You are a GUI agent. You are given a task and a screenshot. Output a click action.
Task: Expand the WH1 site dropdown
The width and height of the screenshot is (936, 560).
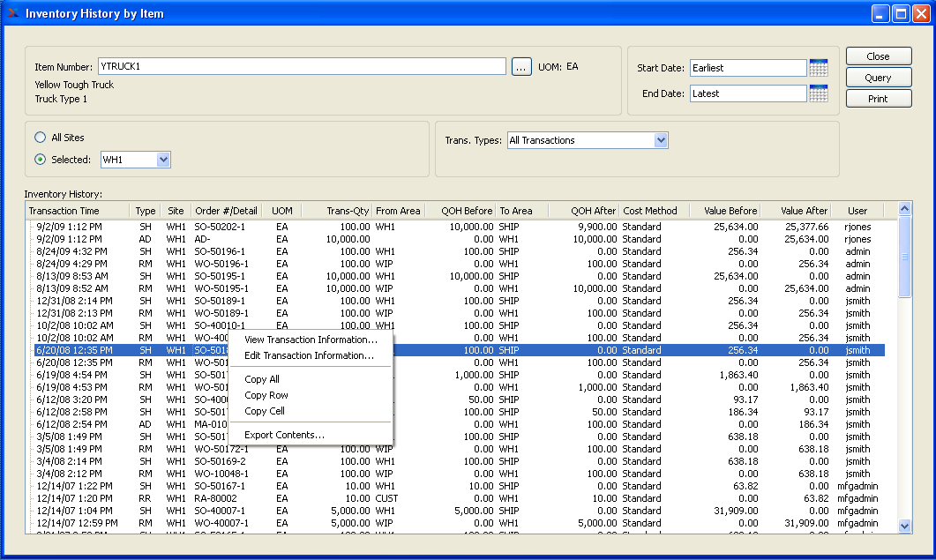tap(162, 160)
